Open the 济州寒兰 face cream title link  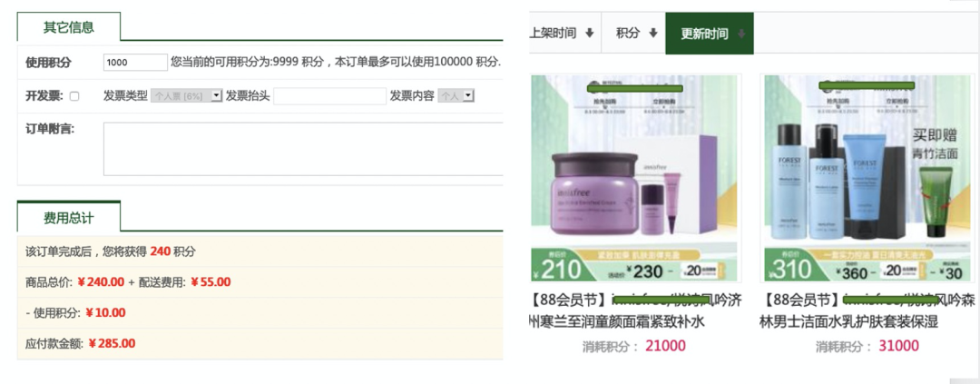[x=635, y=310]
